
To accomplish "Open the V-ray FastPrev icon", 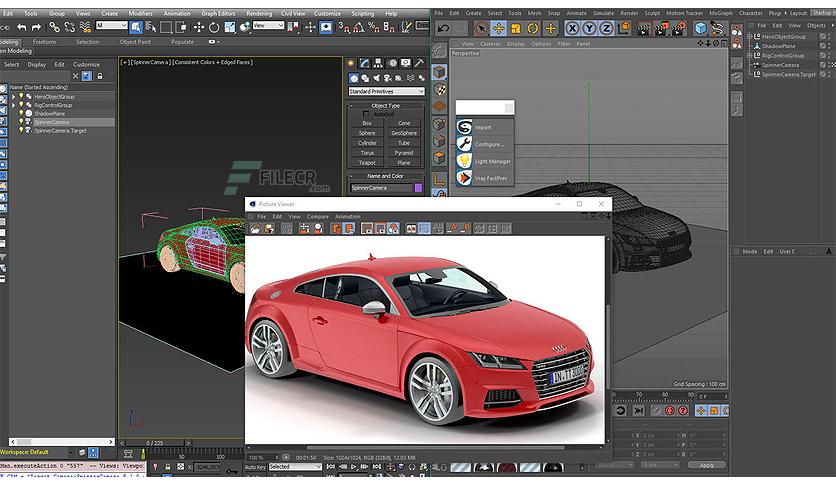I will 464,178.
